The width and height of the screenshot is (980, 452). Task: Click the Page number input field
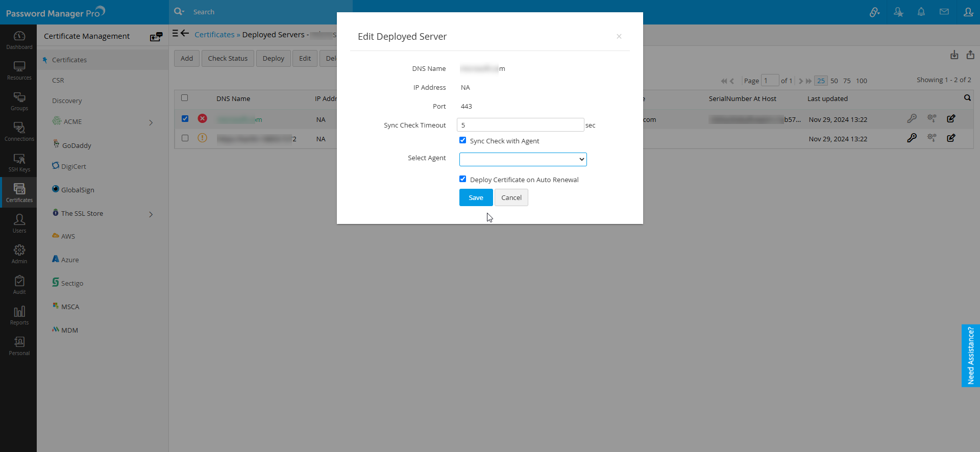coord(770,81)
